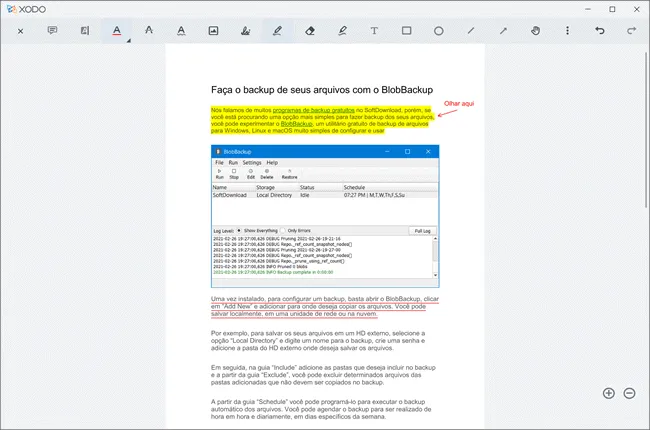Select the strikeout text tool
This screenshot has height=430, width=650.
tap(149, 31)
